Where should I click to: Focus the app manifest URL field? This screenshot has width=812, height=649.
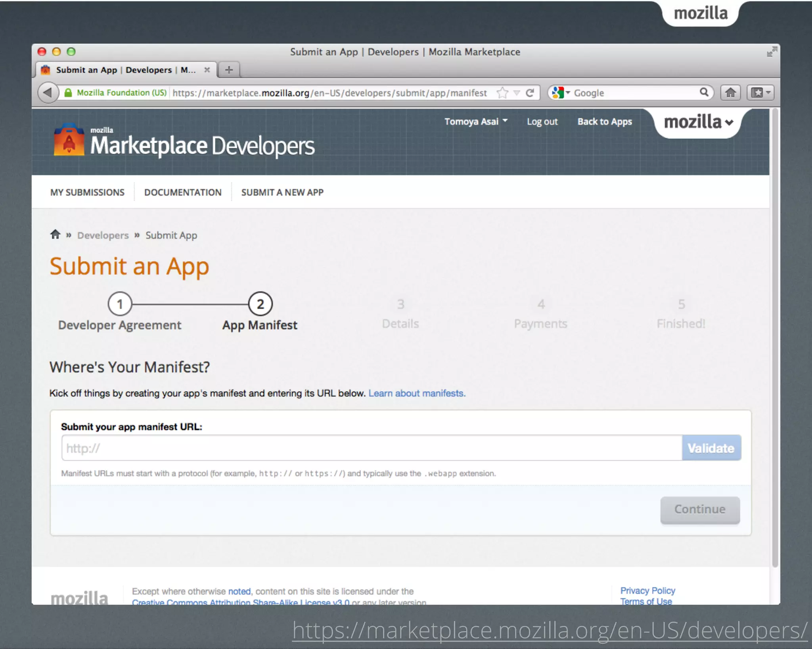(x=372, y=448)
